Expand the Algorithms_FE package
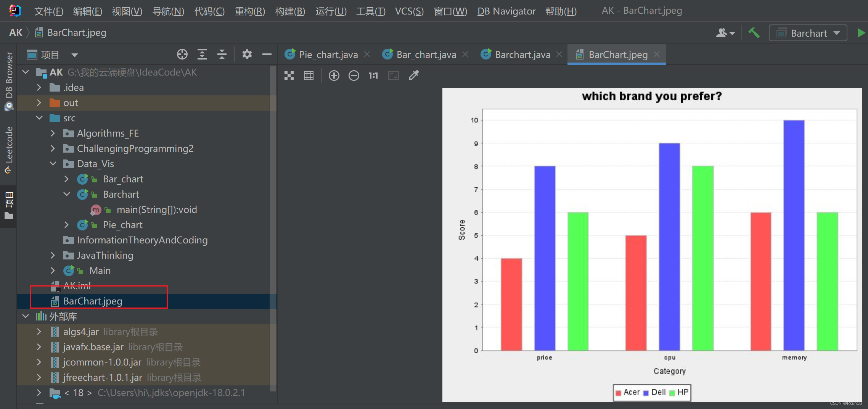This screenshot has width=868, height=409. [53, 133]
